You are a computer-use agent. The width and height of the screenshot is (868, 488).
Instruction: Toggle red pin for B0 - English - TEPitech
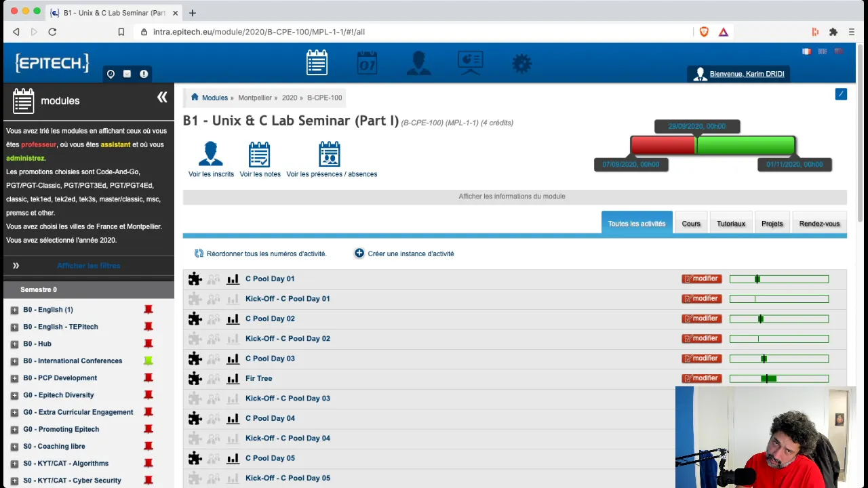[149, 327]
